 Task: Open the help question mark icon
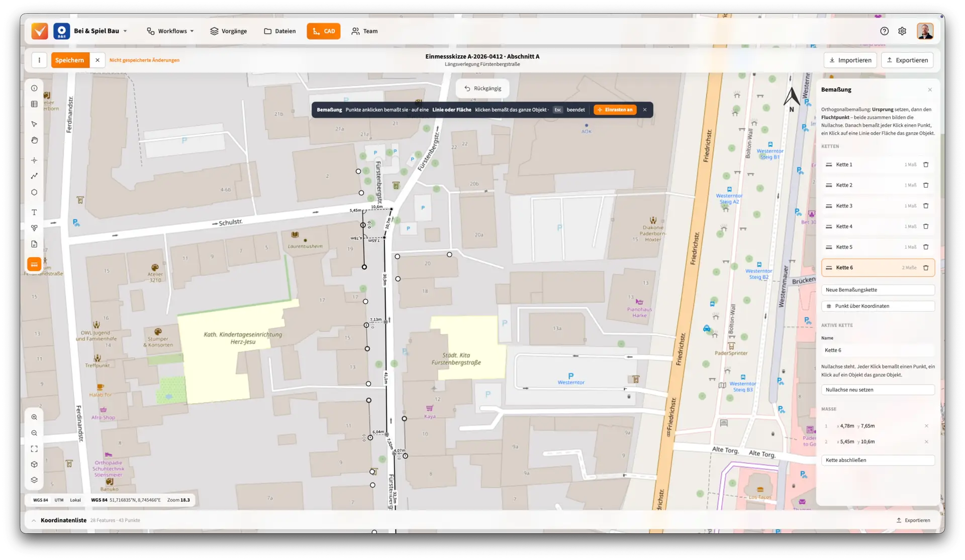tap(884, 31)
